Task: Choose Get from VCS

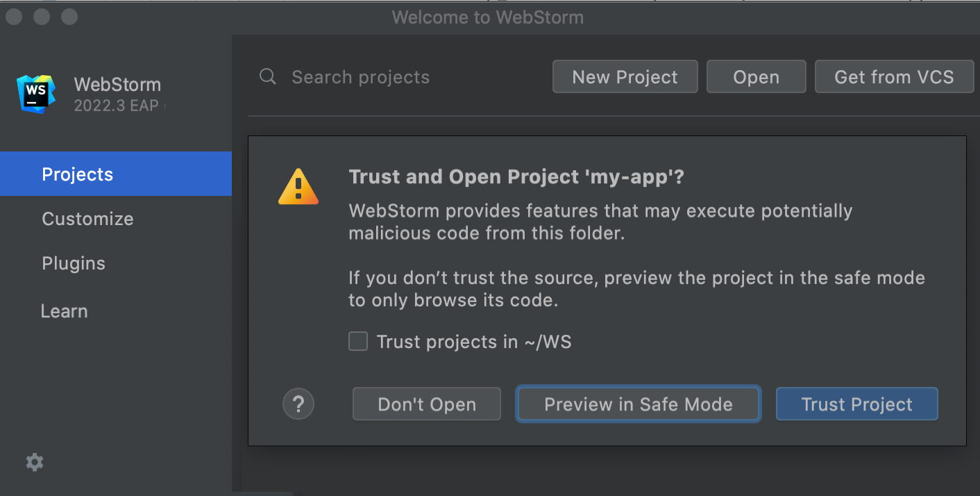Action: click(894, 76)
